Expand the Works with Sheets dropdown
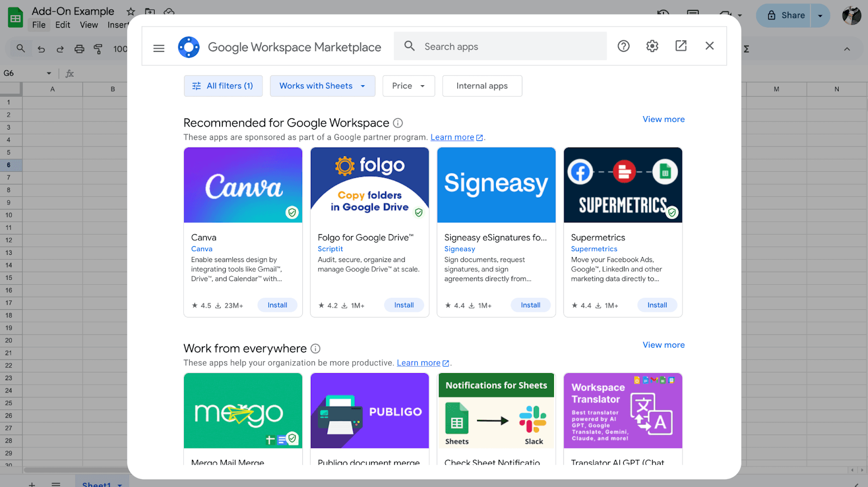 [322, 86]
